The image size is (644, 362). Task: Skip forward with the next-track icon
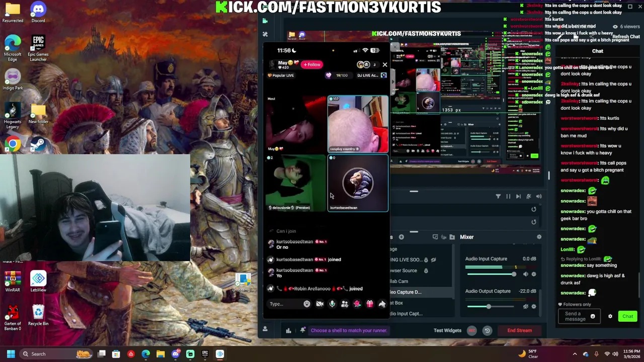[x=518, y=197]
